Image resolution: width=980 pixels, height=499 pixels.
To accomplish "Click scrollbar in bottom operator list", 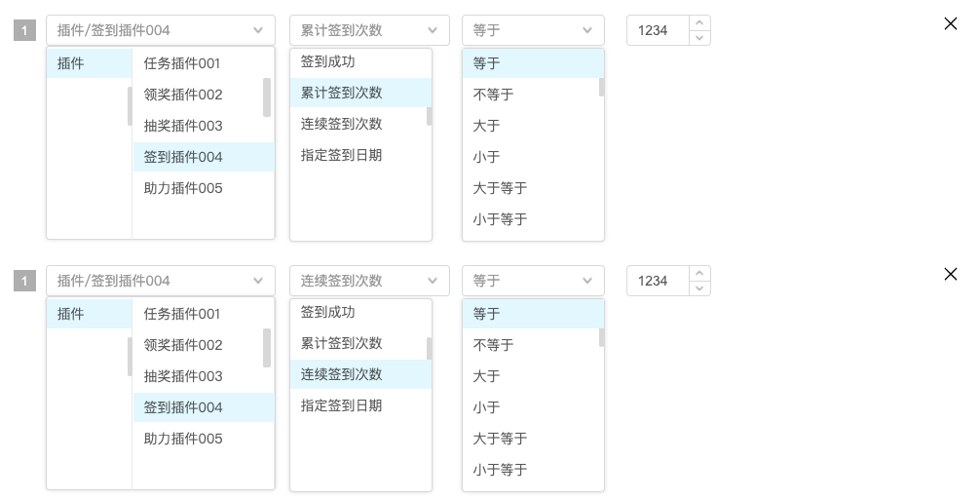I will tap(601, 337).
